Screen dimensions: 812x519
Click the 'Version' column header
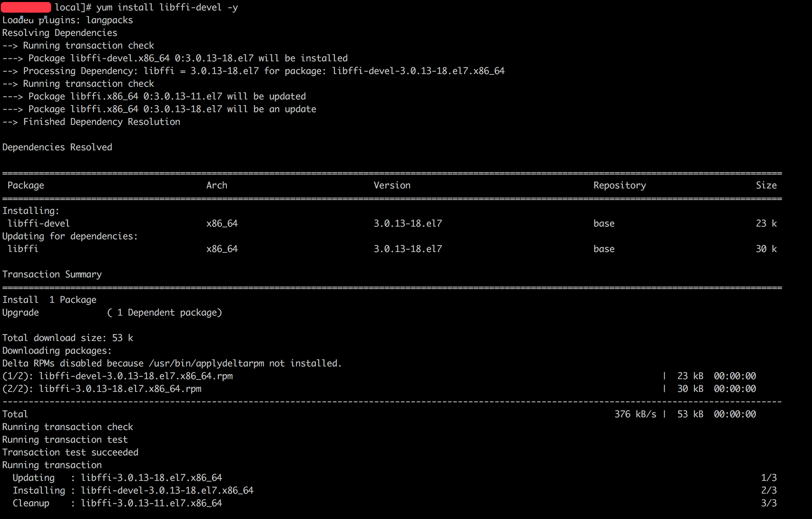392,185
